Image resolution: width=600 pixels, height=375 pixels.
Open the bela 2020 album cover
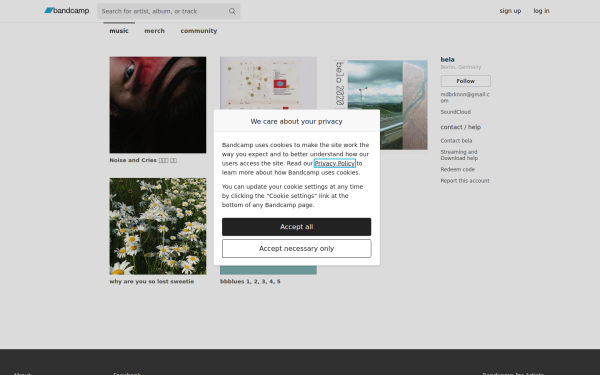[x=379, y=103]
